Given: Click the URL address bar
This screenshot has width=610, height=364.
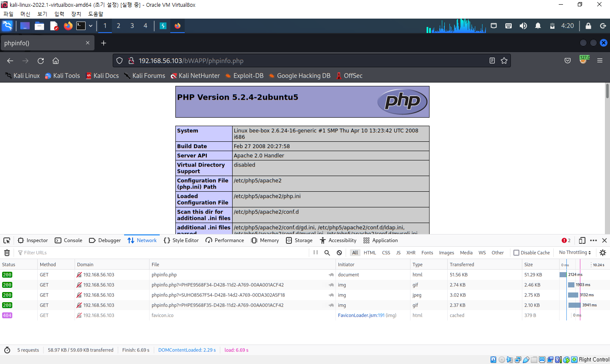Looking at the screenshot, I should tap(311, 61).
